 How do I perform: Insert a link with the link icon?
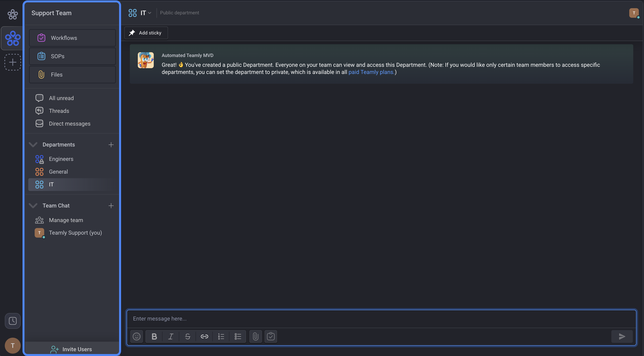204,336
